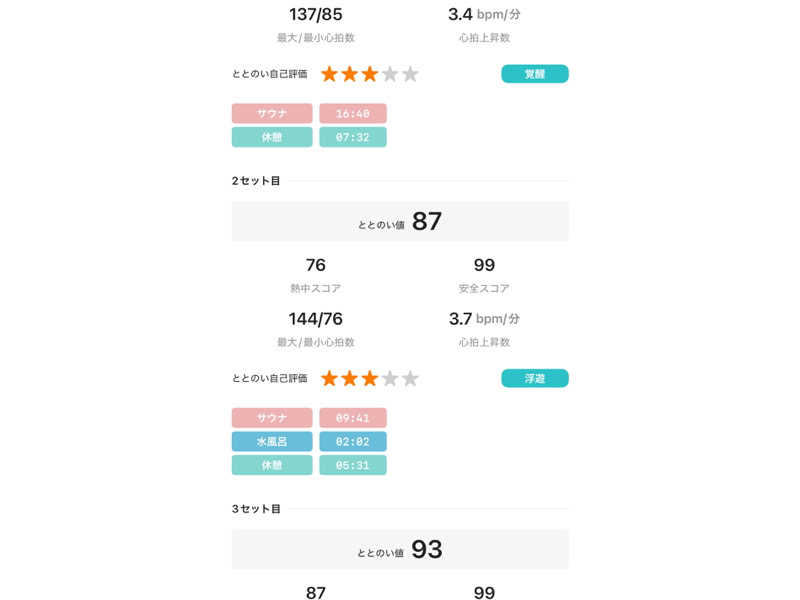Click the 07:32 rest time badge
800x600 pixels.
pyautogui.click(x=353, y=137)
